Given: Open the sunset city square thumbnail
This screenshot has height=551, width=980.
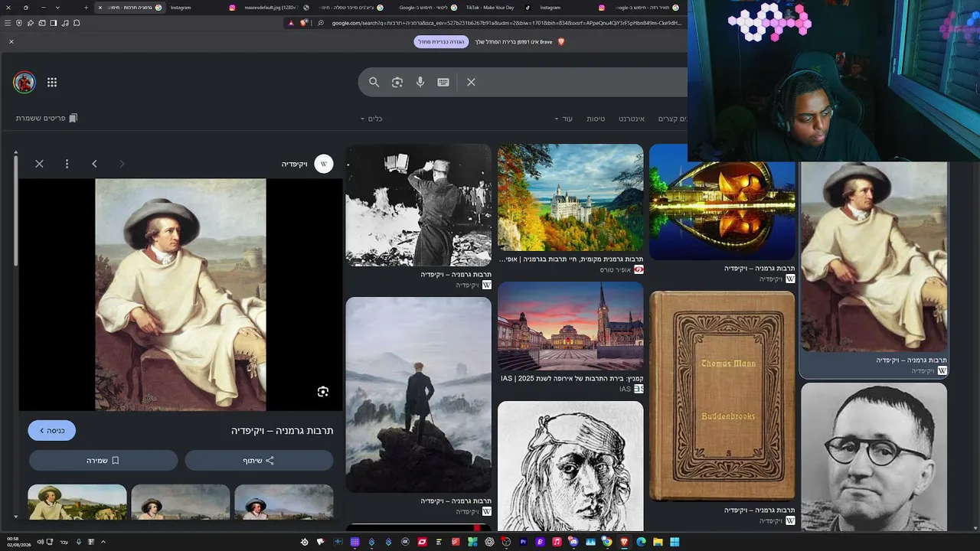Looking at the screenshot, I should pyautogui.click(x=570, y=326).
